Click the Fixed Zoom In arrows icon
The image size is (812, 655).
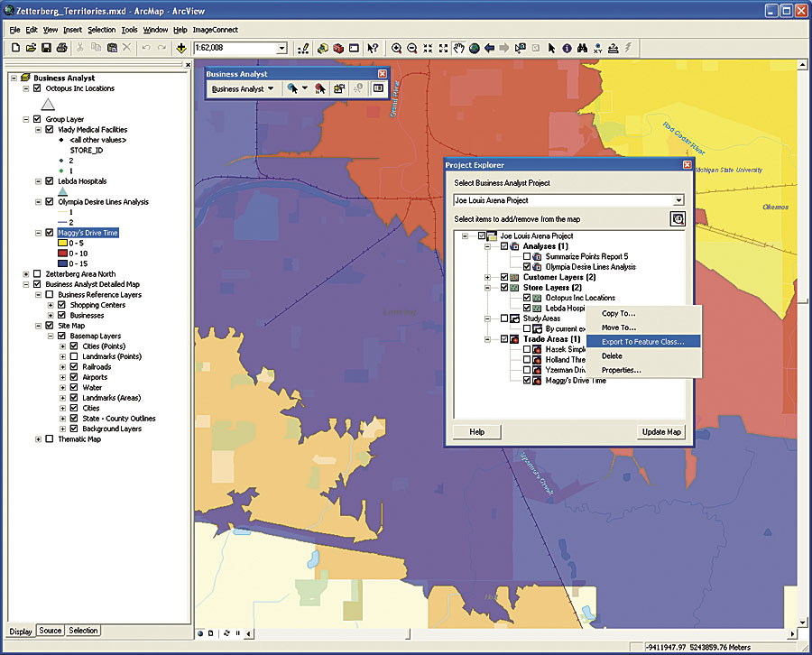tap(428, 48)
